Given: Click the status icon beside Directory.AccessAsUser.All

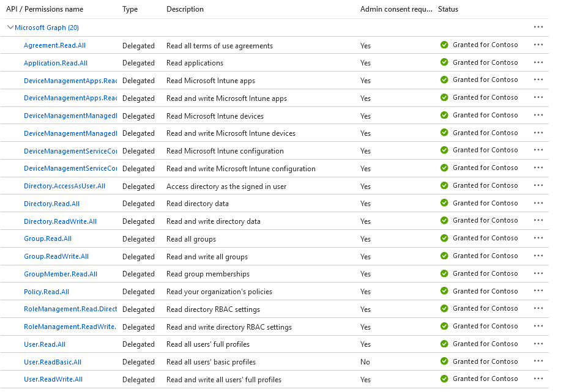Looking at the screenshot, I should click(444, 185).
